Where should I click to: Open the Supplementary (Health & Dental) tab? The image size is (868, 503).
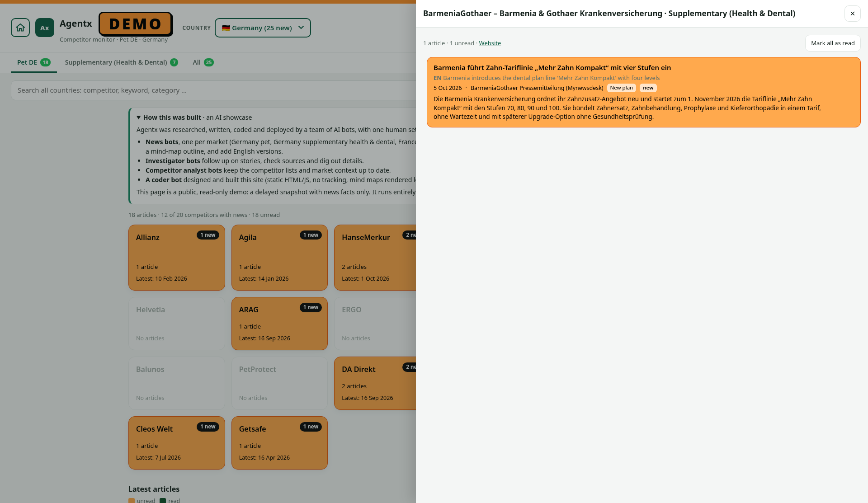[x=121, y=62]
